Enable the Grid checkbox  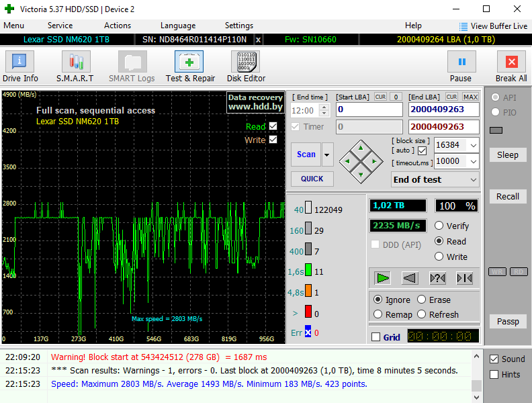(x=375, y=337)
